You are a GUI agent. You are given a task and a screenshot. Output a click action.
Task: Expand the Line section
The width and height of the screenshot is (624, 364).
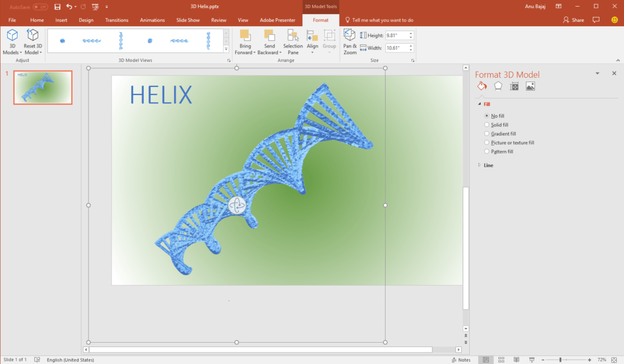coord(480,165)
